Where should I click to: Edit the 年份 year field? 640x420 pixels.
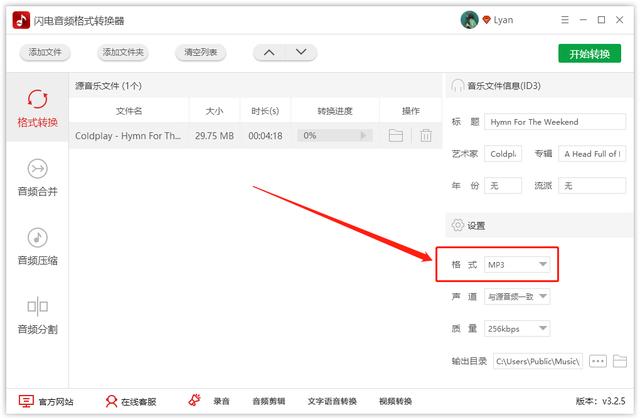pos(503,186)
